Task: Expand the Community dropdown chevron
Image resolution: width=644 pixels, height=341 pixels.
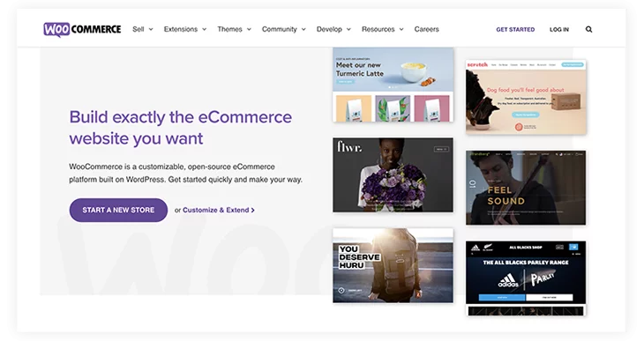Action: coord(303,30)
